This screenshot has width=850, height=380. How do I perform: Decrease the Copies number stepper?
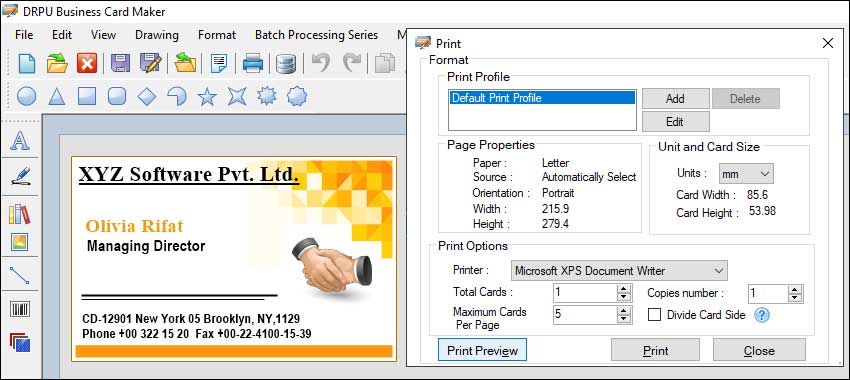click(x=795, y=298)
